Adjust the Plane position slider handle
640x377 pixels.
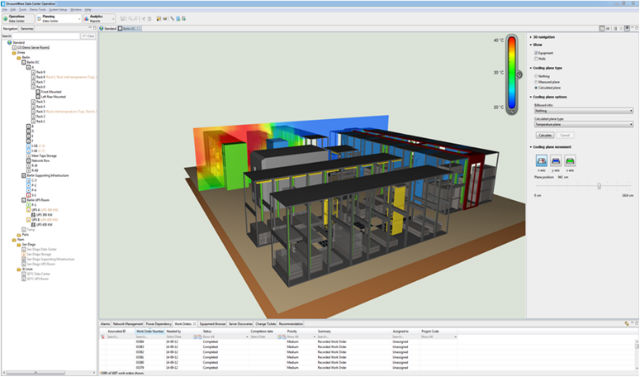pyautogui.click(x=599, y=186)
